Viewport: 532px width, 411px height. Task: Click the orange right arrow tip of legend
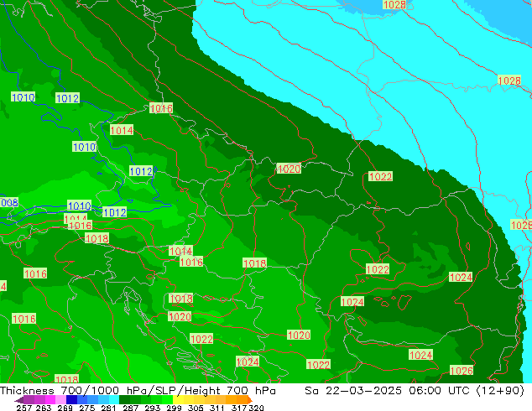point(250,400)
